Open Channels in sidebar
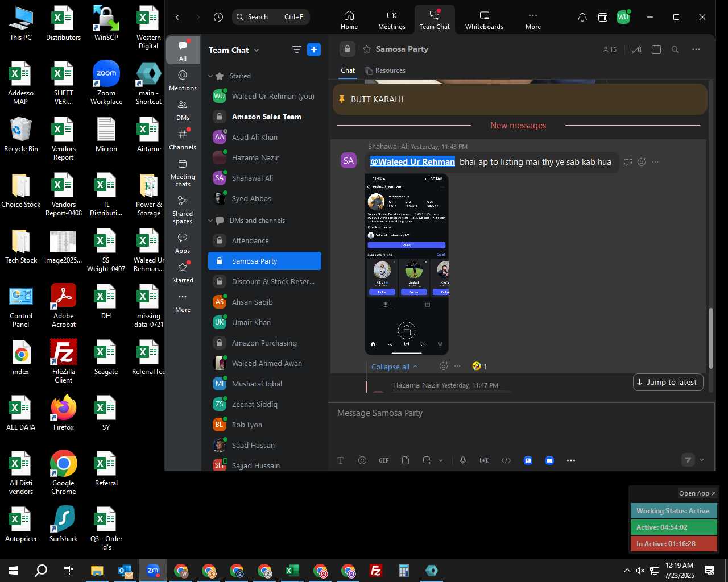The image size is (728, 582). point(183,140)
